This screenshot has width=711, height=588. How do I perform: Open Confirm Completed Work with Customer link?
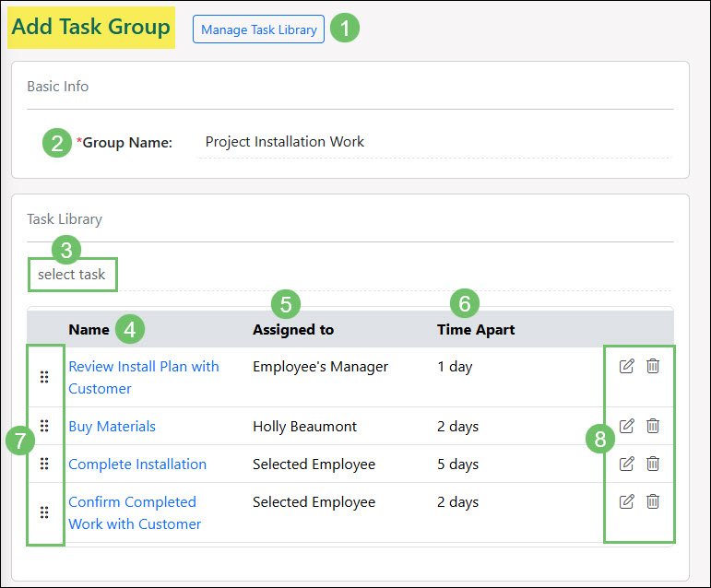click(x=132, y=502)
